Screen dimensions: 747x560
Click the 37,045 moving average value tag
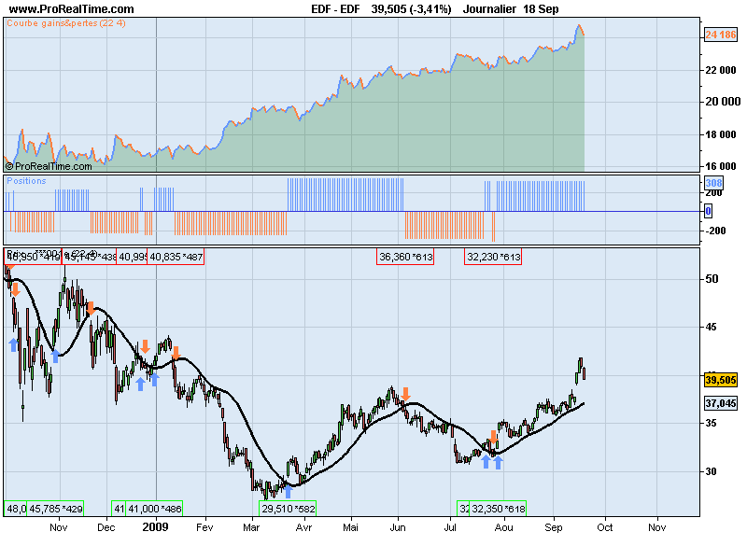721,404
